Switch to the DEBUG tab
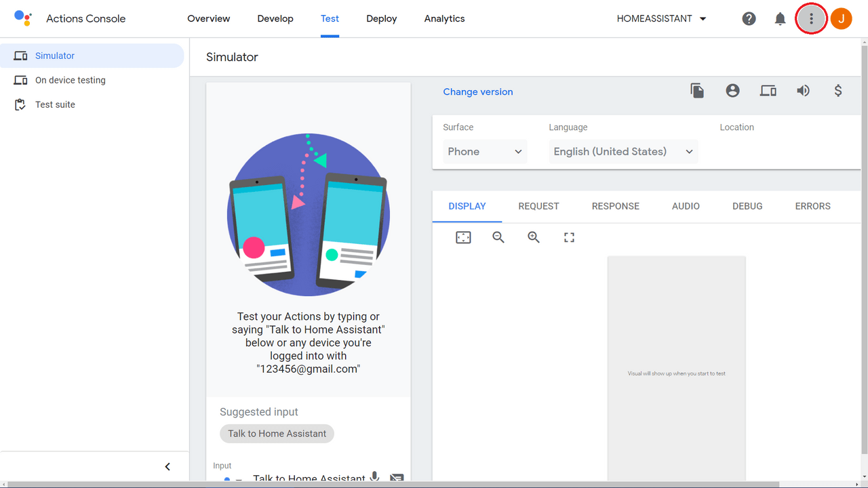The height and width of the screenshot is (488, 868). (x=747, y=206)
